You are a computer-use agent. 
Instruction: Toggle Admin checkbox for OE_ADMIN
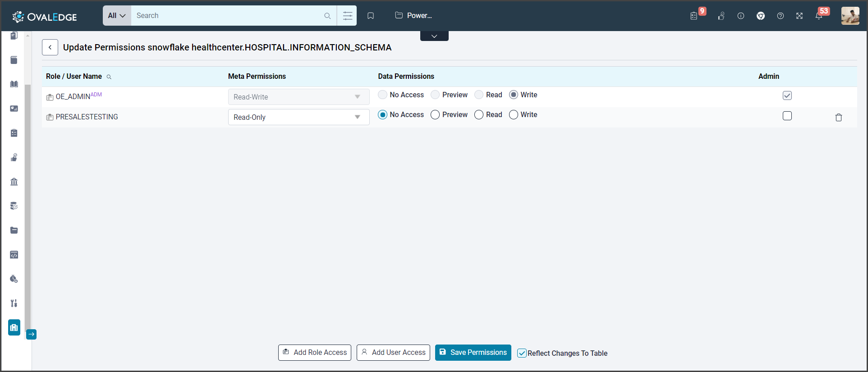pyautogui.click(x=787, y=95)
